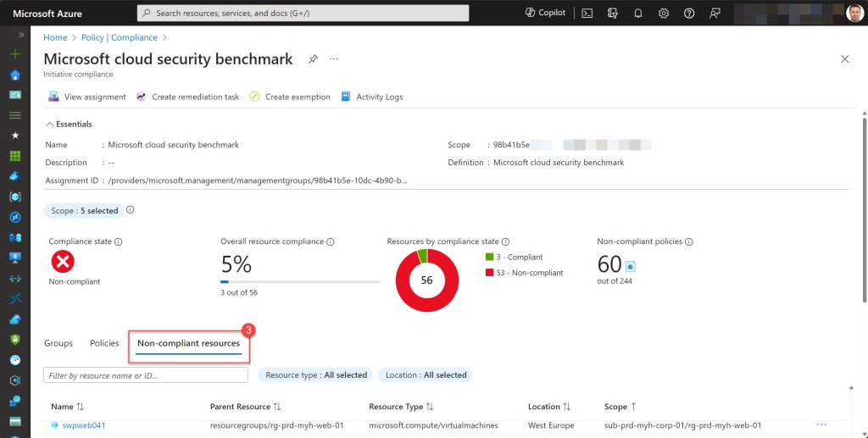Switch to the Groups tab
Viewport: 868px width, 438px height.
click(58, 343)
